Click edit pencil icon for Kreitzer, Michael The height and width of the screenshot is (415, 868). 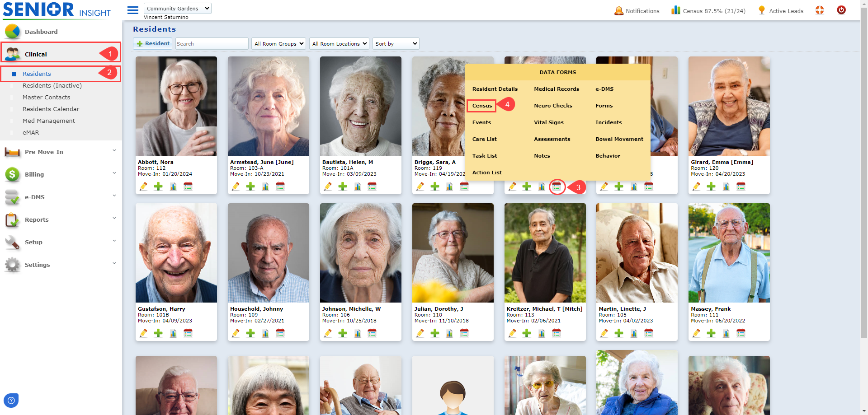(512, 333)
